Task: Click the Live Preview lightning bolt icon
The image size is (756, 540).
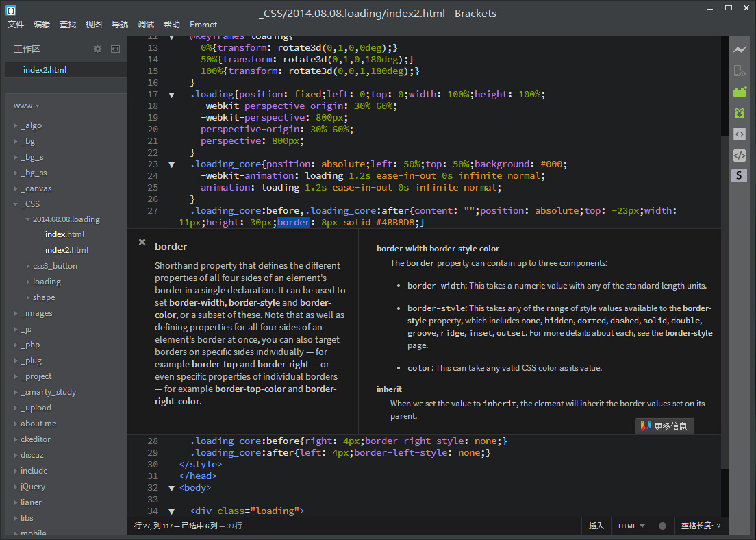Action: 739,49
